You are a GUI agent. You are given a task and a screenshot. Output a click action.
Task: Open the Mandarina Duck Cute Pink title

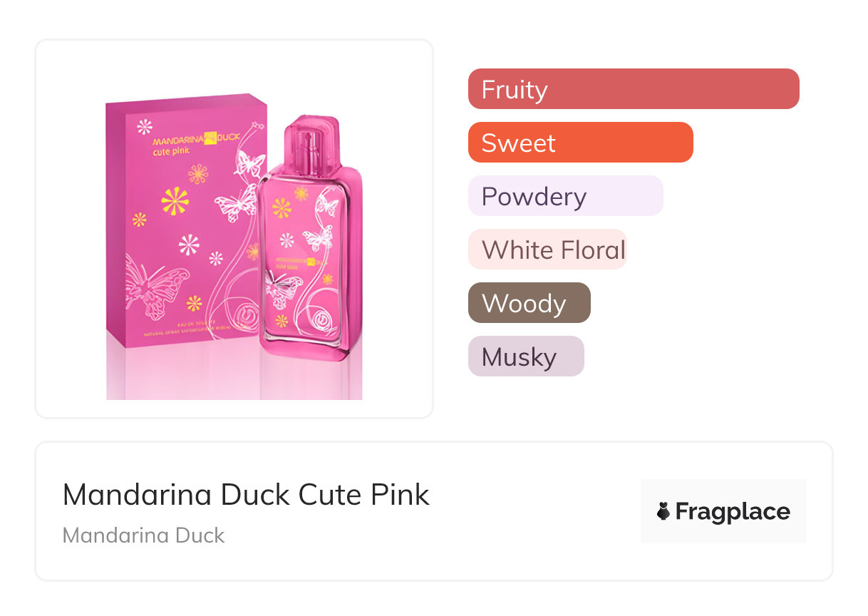(x=246, y=494)
